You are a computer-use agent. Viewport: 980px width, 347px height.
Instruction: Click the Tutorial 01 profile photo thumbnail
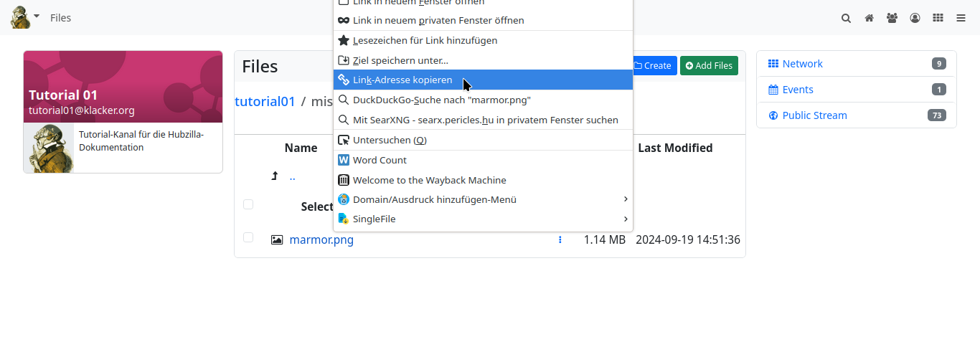pyautogui.click(x=49, y=148)
